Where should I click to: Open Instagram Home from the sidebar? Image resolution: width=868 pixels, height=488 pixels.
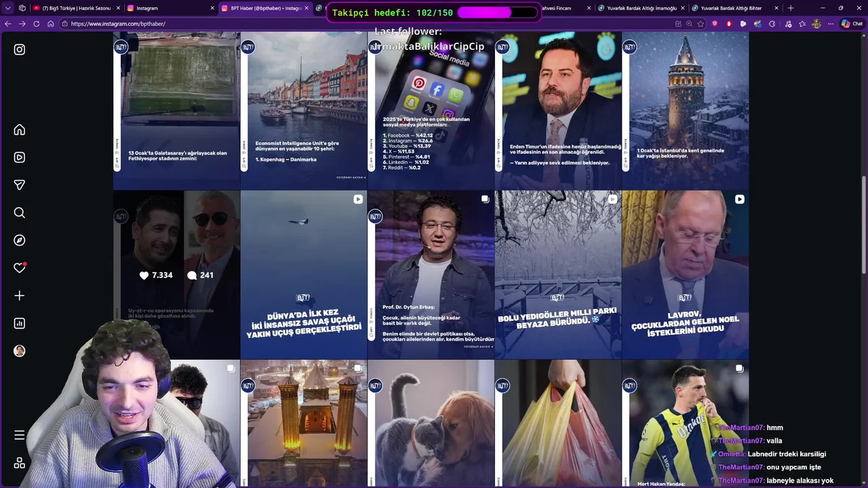click(20, 129)
